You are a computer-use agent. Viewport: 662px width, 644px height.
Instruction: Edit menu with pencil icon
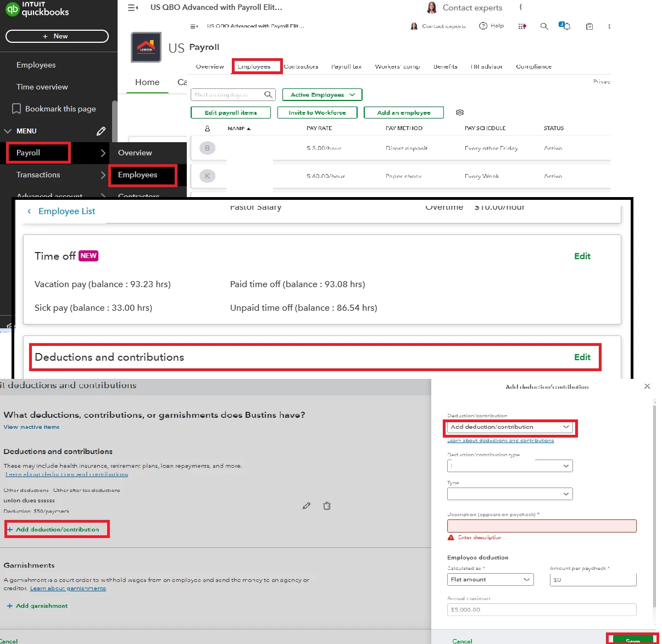pyautogui.click(x=101, y=131)
